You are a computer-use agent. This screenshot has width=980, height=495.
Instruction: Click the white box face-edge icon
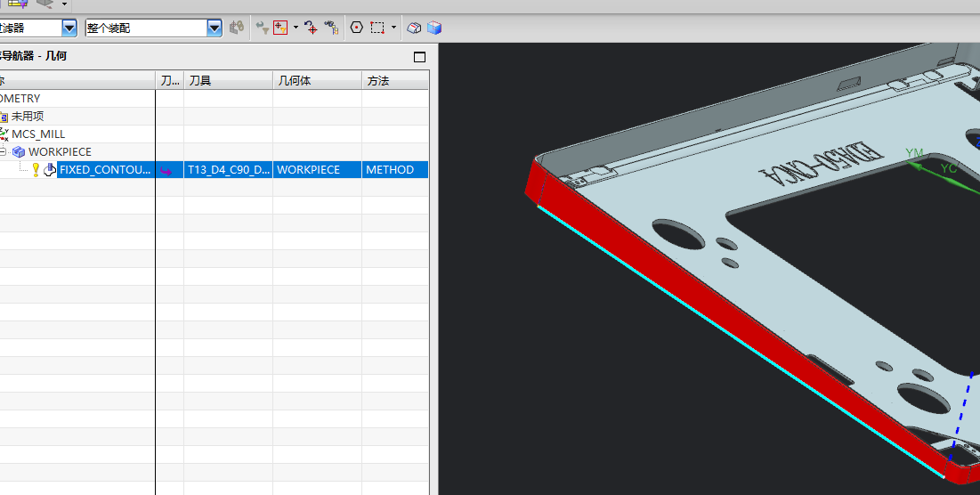point(414,28)
